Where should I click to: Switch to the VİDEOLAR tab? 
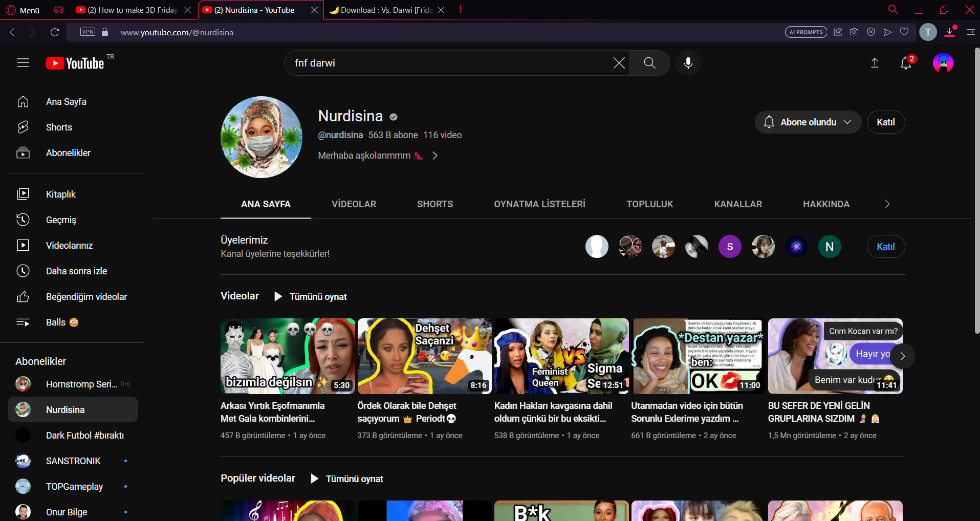click(354, 204)
